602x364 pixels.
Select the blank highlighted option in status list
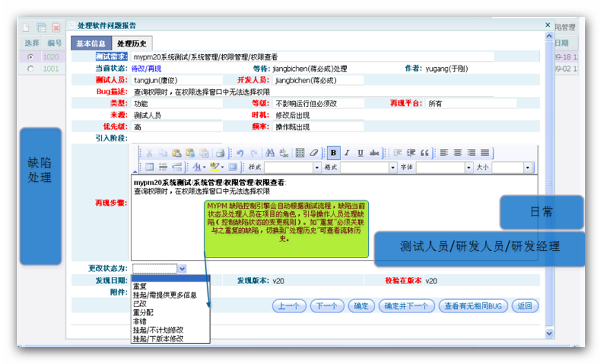(x=171, y=278)
